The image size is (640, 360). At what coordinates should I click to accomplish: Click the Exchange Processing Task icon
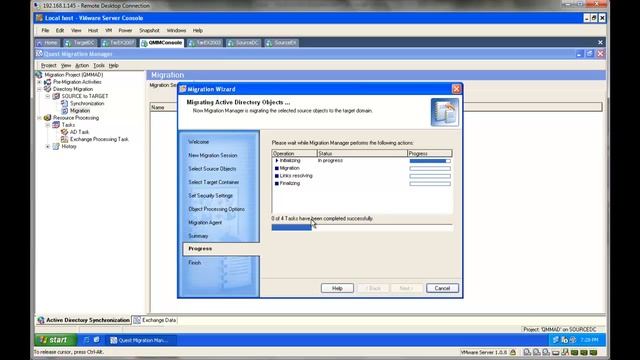coord(64,139)
